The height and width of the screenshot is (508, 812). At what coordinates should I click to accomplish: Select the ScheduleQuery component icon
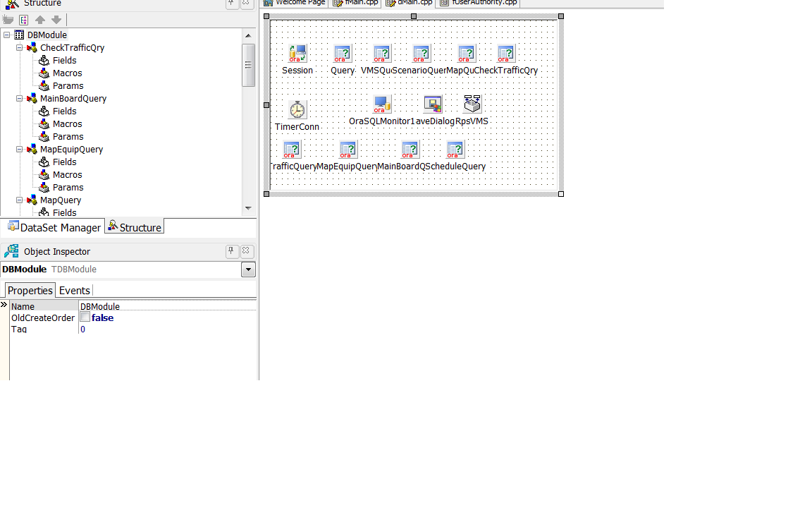455,150
